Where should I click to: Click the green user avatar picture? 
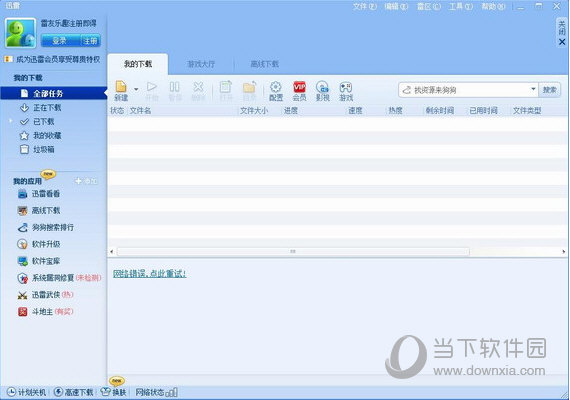click(x=21, y=33)
